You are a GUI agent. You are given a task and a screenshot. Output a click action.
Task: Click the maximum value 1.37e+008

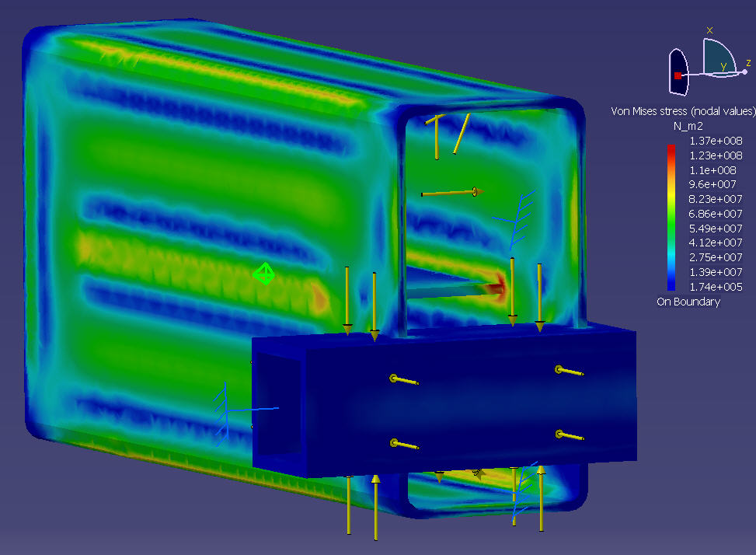[x=716, y=141]
